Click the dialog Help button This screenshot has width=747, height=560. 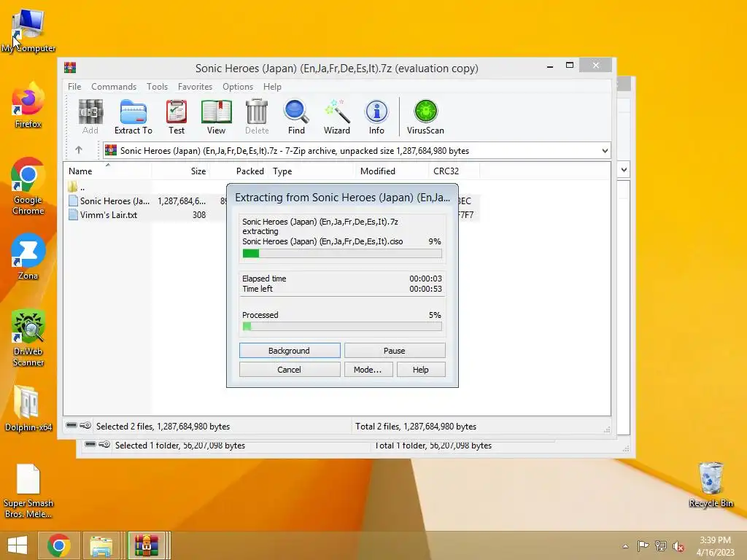(x=421, y=370)
